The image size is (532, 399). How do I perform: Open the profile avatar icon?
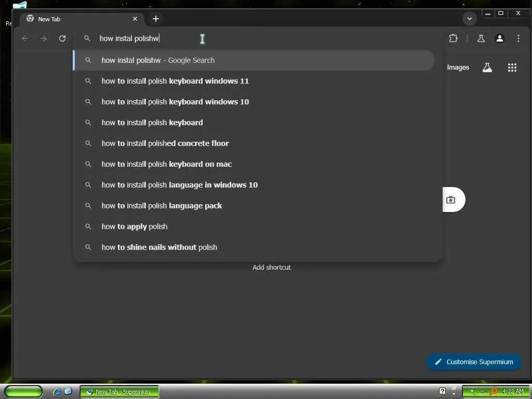pyautogui.click(x=499, y=38)
